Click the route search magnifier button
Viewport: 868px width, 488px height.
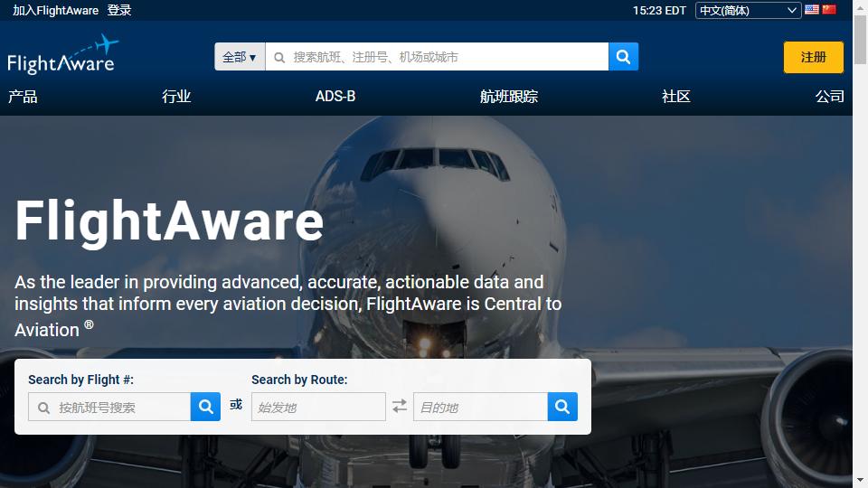(x=562, y=407)
